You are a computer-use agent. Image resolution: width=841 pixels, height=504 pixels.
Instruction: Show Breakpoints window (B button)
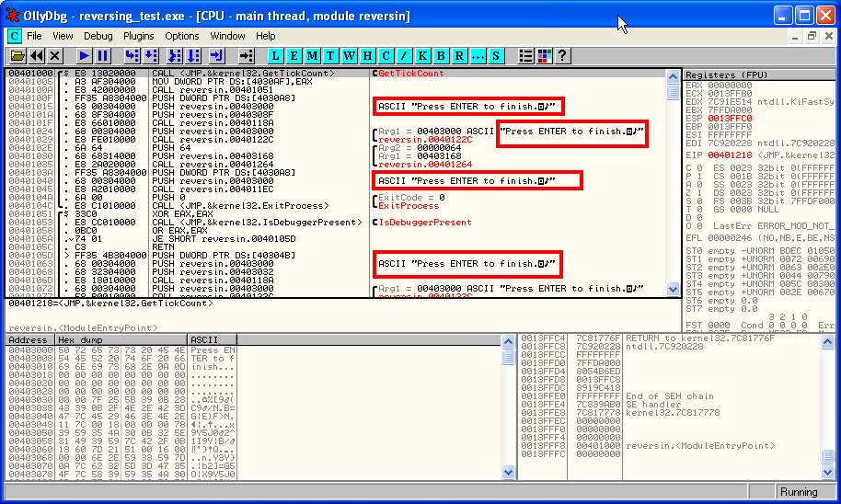pyautogui.click(x=441, y=56)
